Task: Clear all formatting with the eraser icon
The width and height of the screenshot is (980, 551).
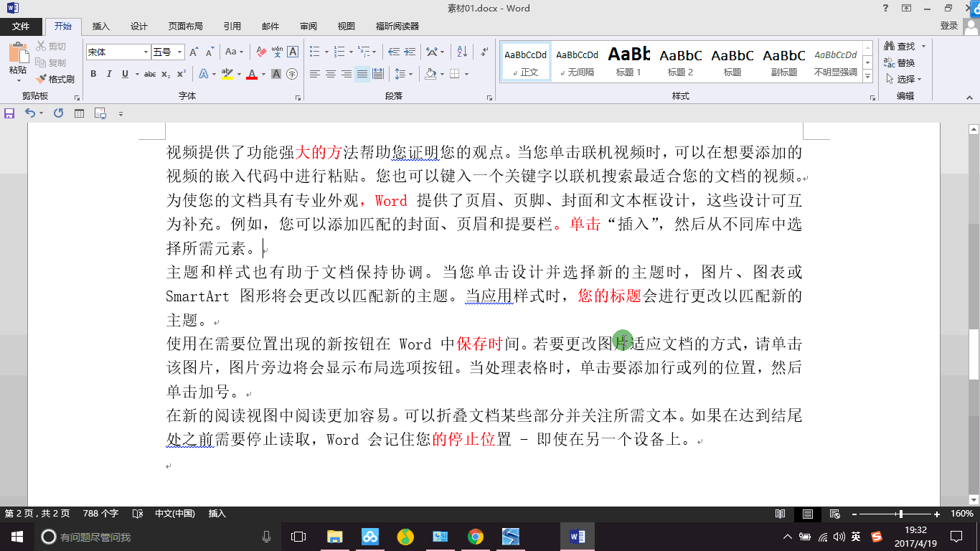Action: coord(261,52)
